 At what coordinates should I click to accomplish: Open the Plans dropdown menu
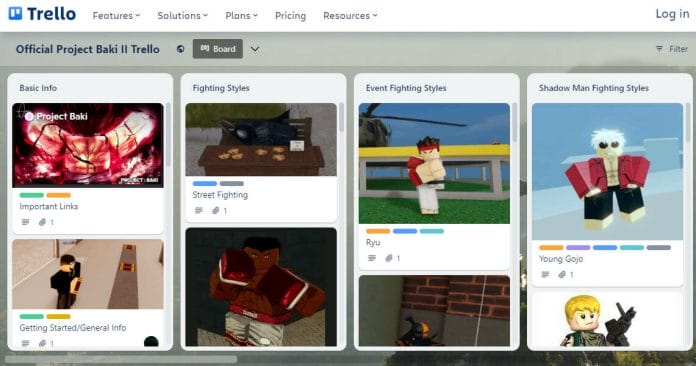[x=241, y=16]
